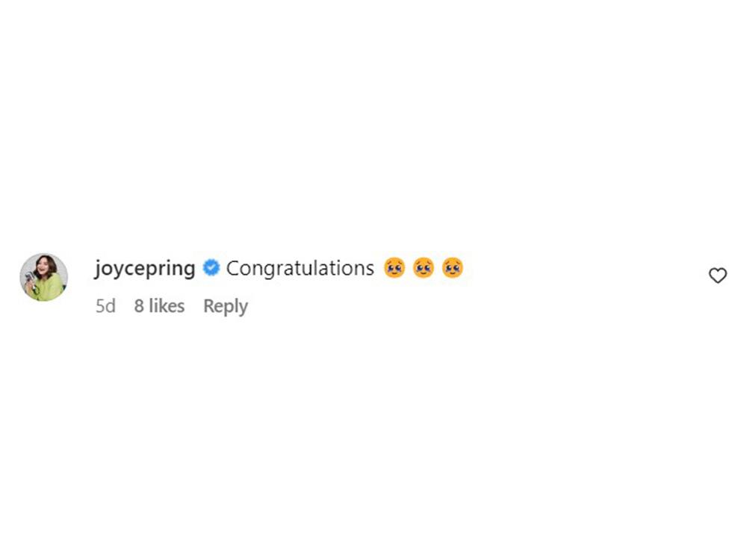Screen dimensions: 747x560
Task: Click the 5d timestamp
Action: pyautogui.click(x=105, y=306)
